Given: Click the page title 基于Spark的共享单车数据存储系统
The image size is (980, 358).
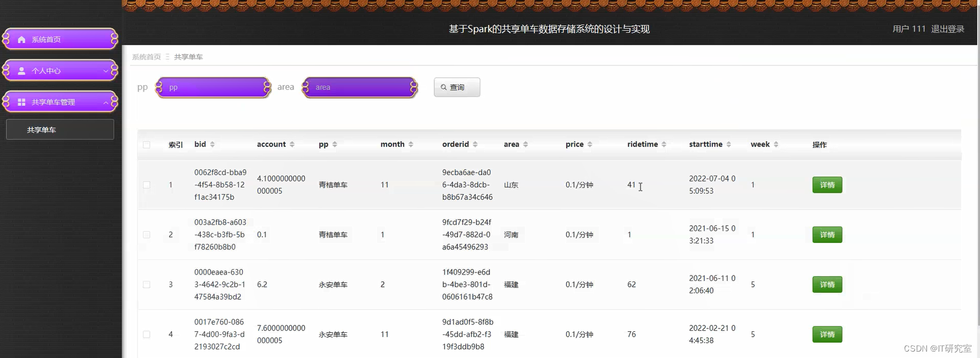Looking at the screenshot, I should pos(549,29).
